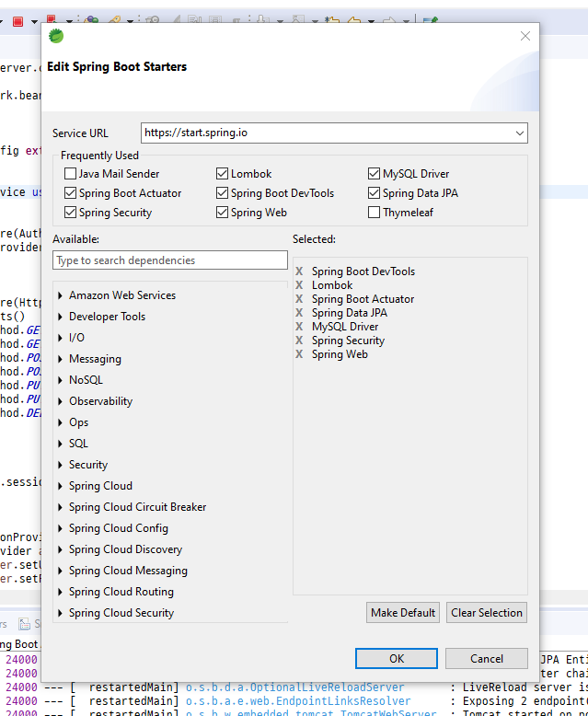The height and width of the screenshot is (716, 588).
Task: Remove Spring Boot DevTools via its X icon
Action: point(299,271)
